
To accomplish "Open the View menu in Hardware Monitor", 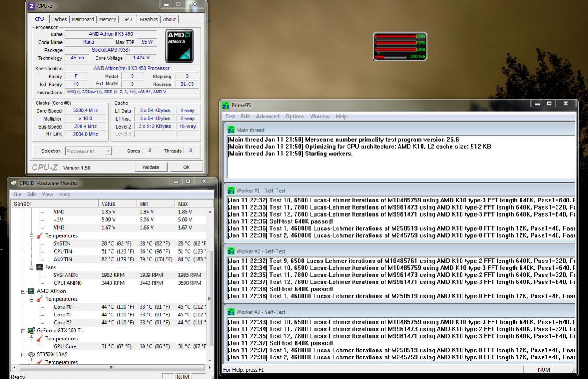I will tap(48, 194).
